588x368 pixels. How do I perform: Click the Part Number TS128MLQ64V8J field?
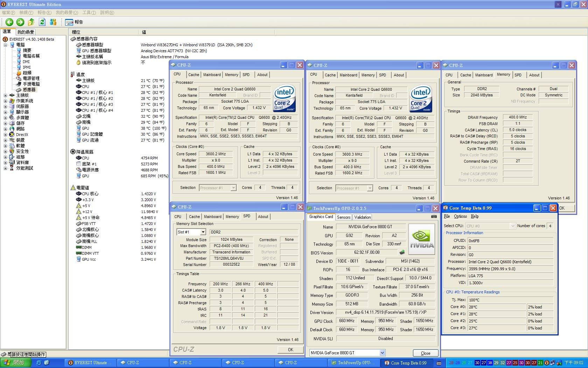(x=231, y=258)
